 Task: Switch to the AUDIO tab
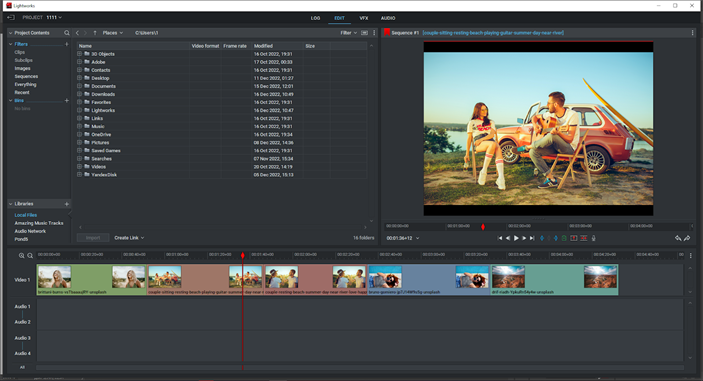(388, 18)
